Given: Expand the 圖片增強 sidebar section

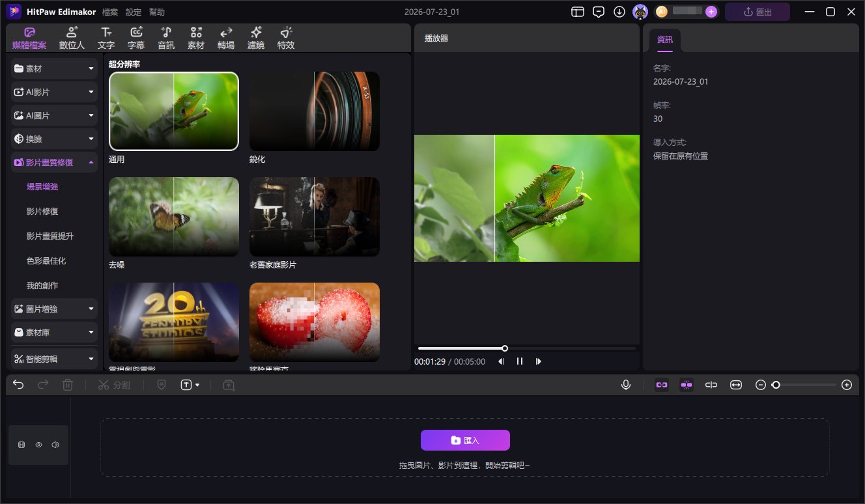Looking at the screenshot, I should click(55, 309).
